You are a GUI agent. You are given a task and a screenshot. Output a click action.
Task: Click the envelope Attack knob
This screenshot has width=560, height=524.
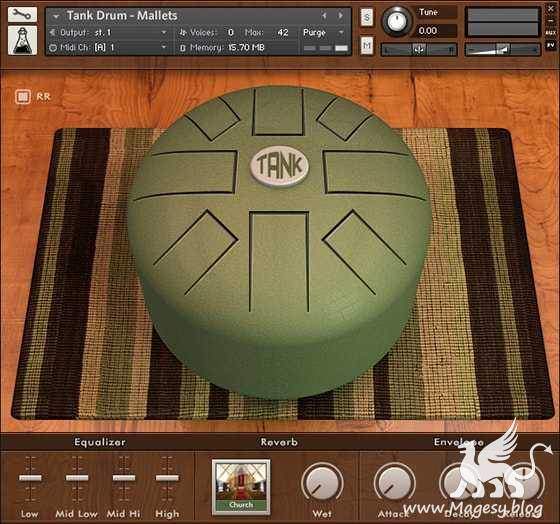click(394, 484)
